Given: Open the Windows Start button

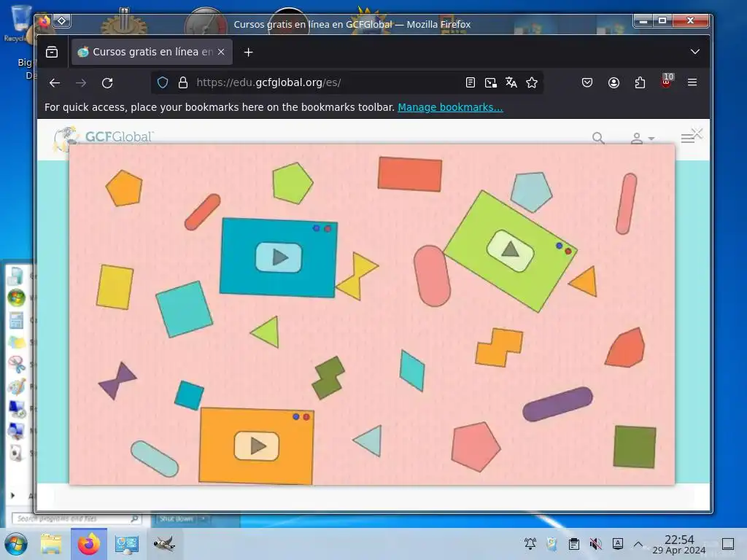Looking at the screenshot, I should [16, 544].
